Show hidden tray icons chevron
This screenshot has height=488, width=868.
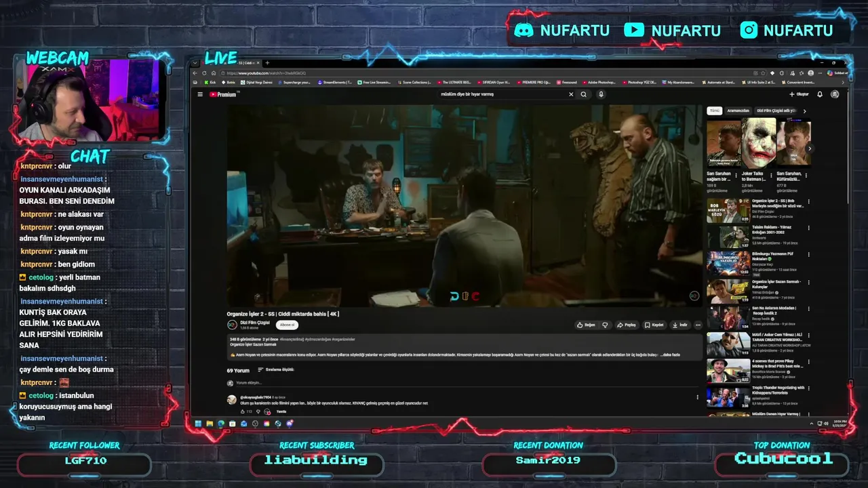[x=812, y=424]
